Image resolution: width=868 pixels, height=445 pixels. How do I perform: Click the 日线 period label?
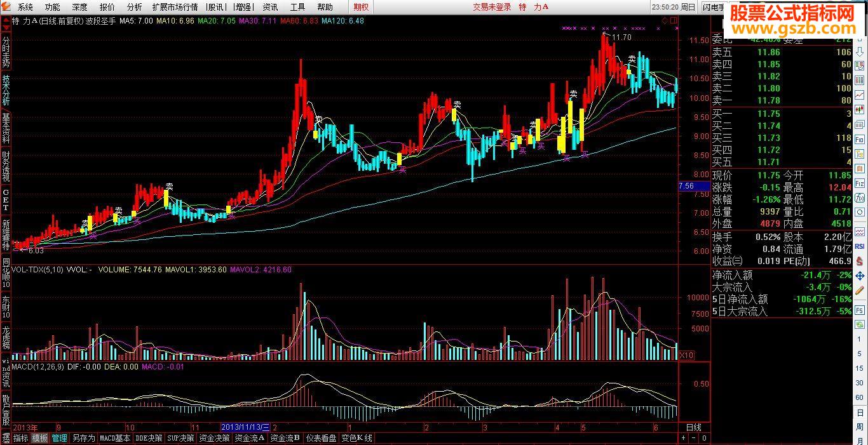(694, 427)
